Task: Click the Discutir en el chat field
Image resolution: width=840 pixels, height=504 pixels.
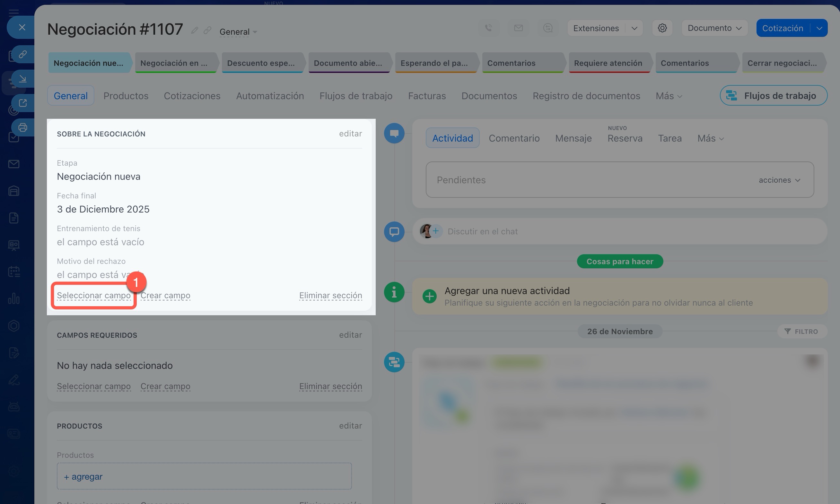Action: pos(482,231)
